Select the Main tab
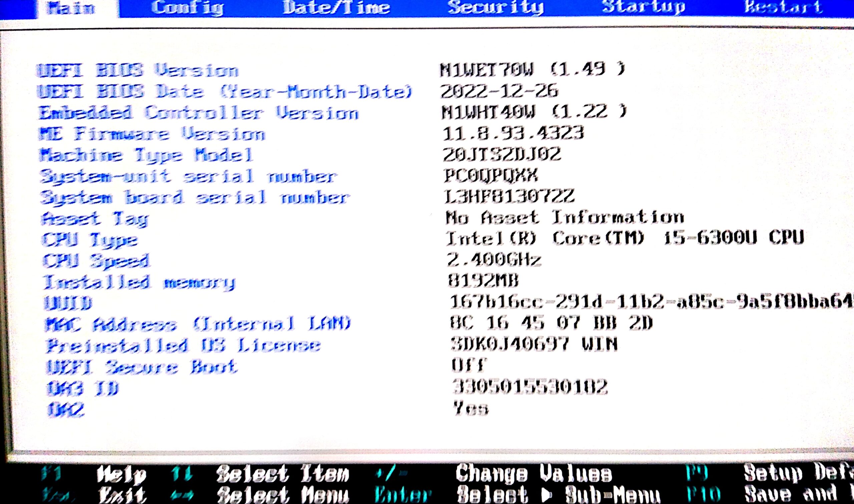This screenshot has width=854, height=504. tap(71, 8)
